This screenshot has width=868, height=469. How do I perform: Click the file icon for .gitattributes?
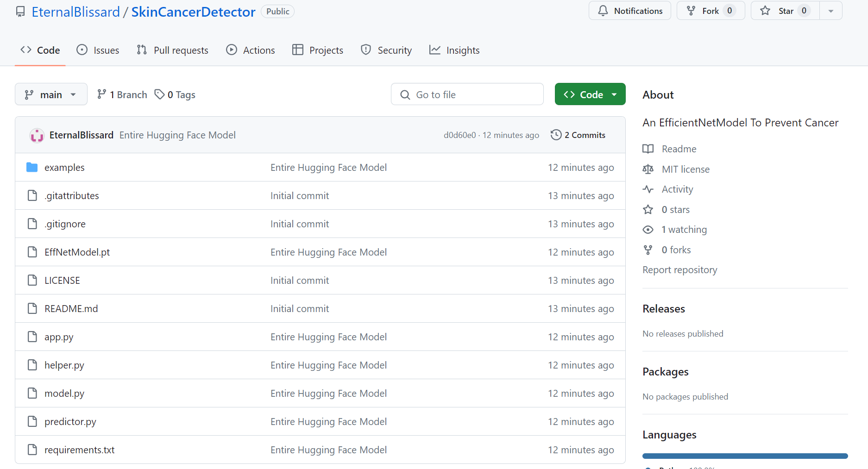[32, 195]
